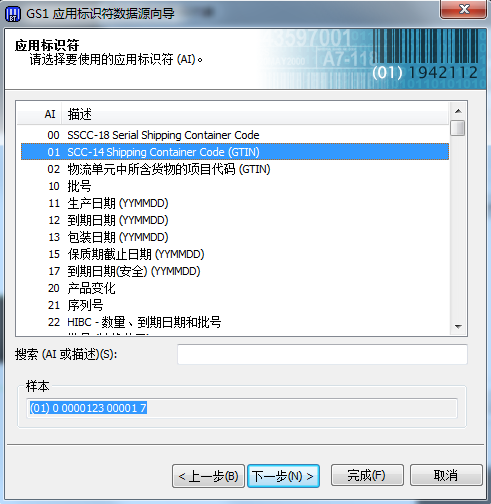This screenshot has height=504, width=491.
Task: Select AI 01 SCC-14 Shipping Container Code row
Action: [x=235, y=152]
